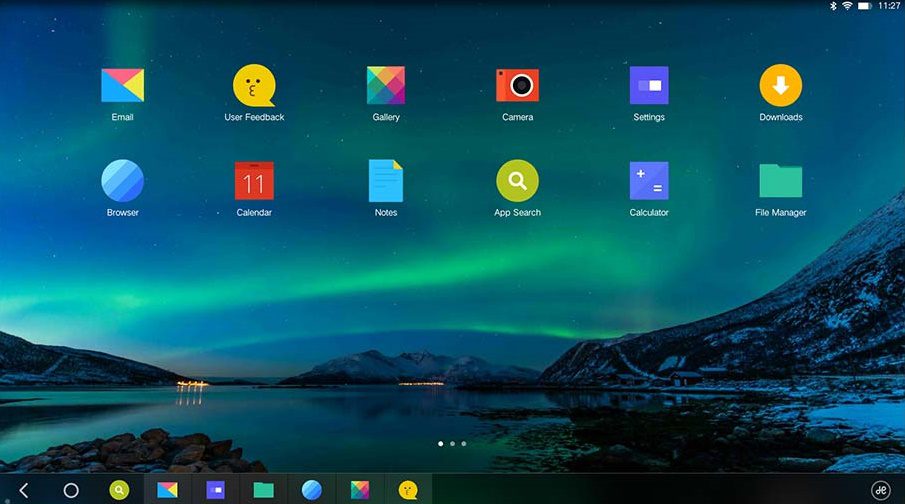Click the "File Manager" label text
The width and height of the screenshot is (905, 504).
(x=780, y=212)
